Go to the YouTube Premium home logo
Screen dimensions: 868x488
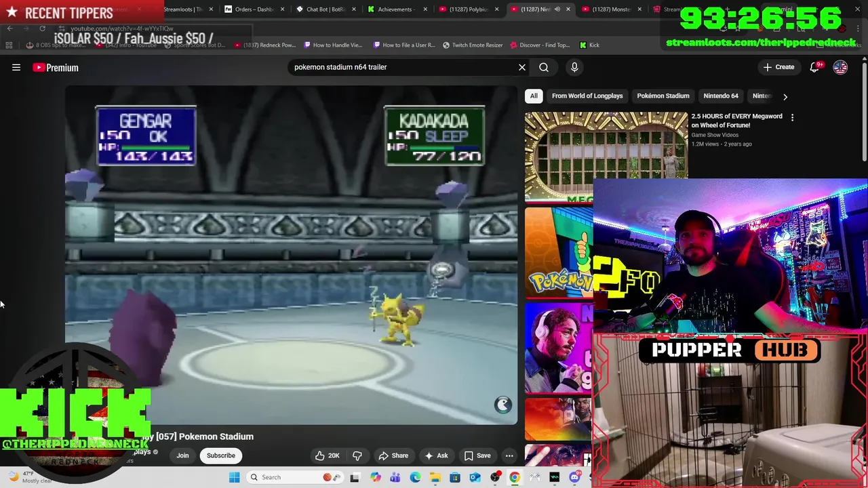(x=56, y=67)
